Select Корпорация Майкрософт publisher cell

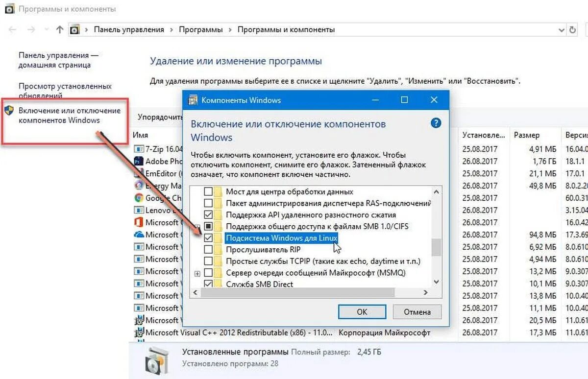[x=385, y=332]
